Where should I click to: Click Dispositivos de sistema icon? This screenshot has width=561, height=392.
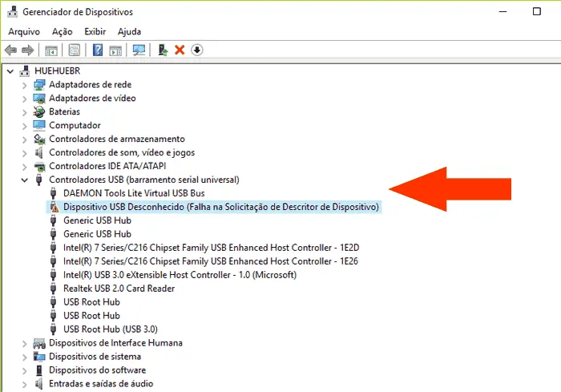pyautogui.click(x=39, y=357)
